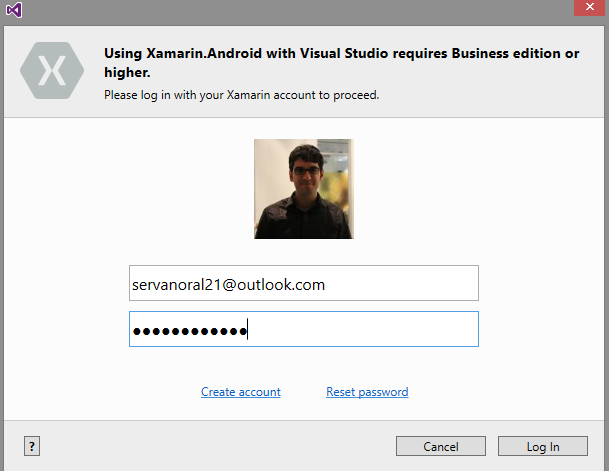Open help with the question mark button

pyautogui.click(x=32, y=446)
